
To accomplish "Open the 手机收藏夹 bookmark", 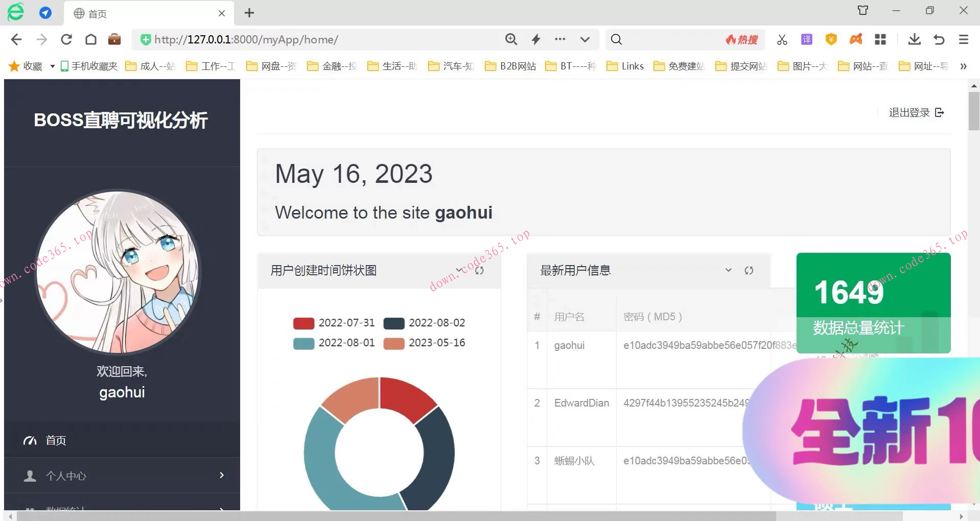I will [x=89, y=66].
